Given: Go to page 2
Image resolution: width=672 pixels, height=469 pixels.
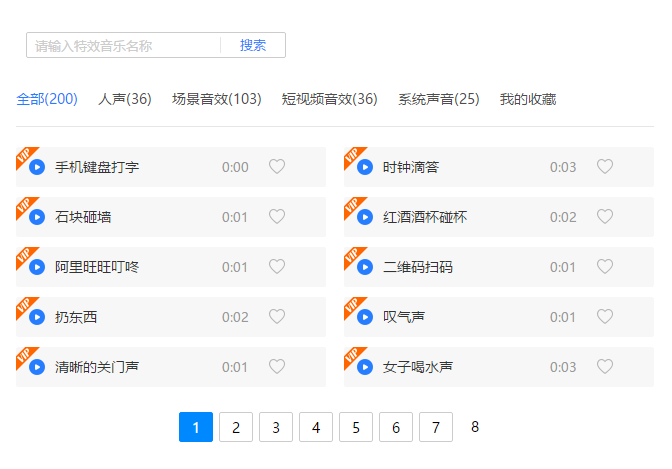Looking at the screenshot, I should pyautogui.click(x=236, y=427).
